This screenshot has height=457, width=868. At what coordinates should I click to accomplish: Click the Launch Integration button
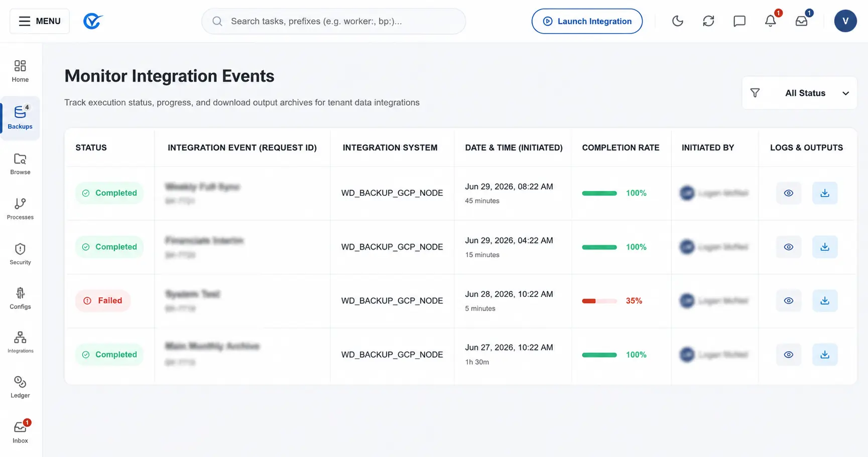click(x=587, y=21)
